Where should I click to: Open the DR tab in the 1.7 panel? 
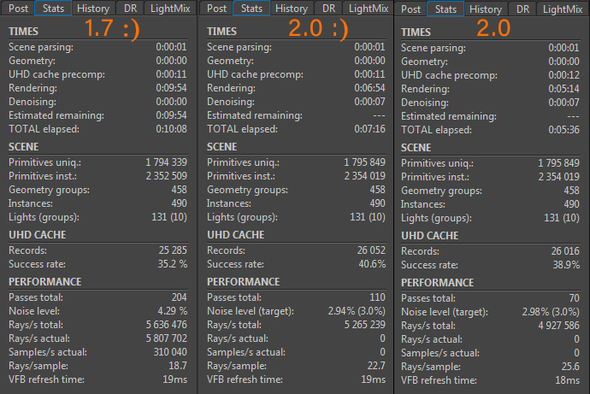click(x=131, y=8)
